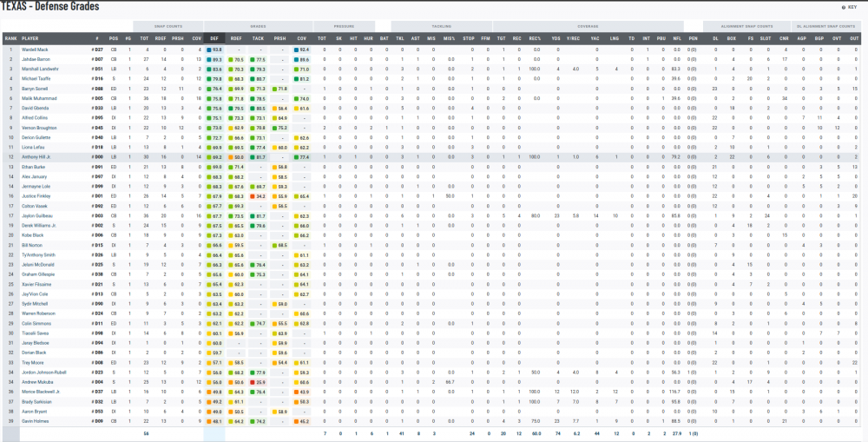Click Gavin Holmes' orange 48.1 defense grade
The height and width of the screenshot is (442, 868).
[x=215, y=420]
